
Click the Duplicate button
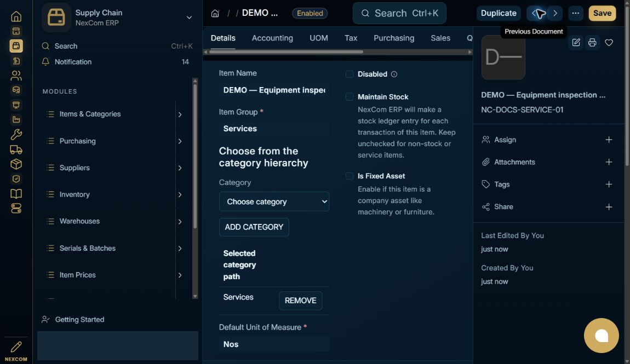point(499,13)
